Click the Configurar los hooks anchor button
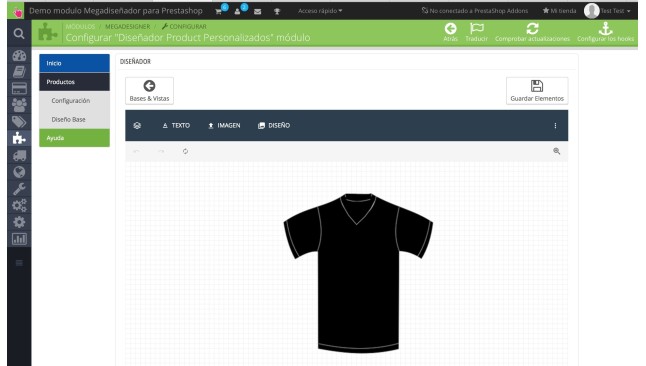 (605, 32)
